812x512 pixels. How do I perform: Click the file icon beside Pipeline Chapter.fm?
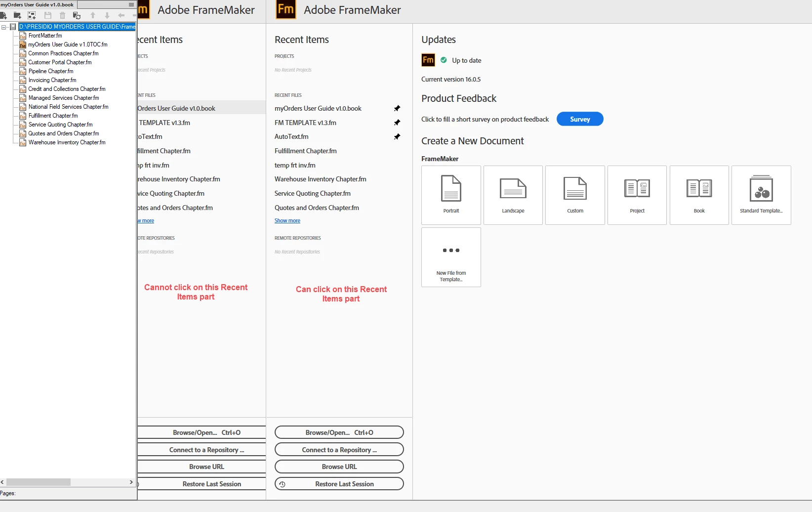coord(23,71)
